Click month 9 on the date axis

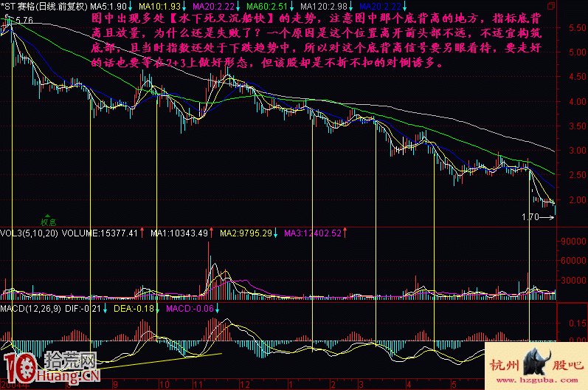click(116, 385)
